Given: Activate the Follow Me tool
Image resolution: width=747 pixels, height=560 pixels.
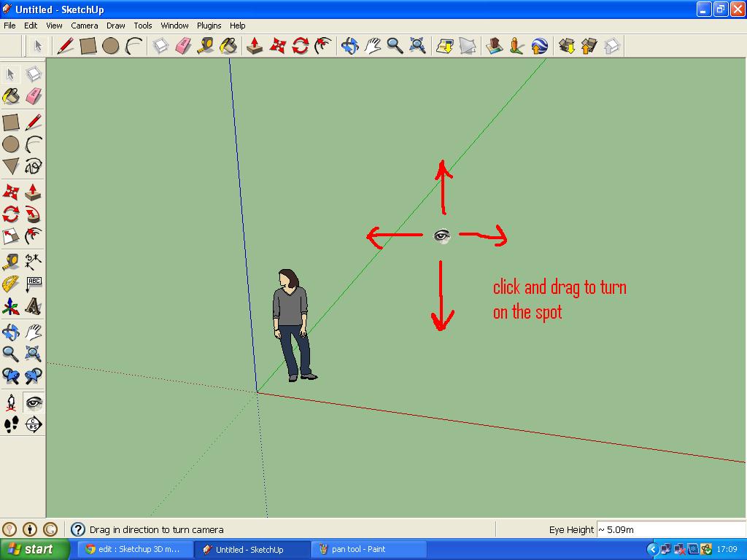Looking at the screenshot, I should point(34,214).
